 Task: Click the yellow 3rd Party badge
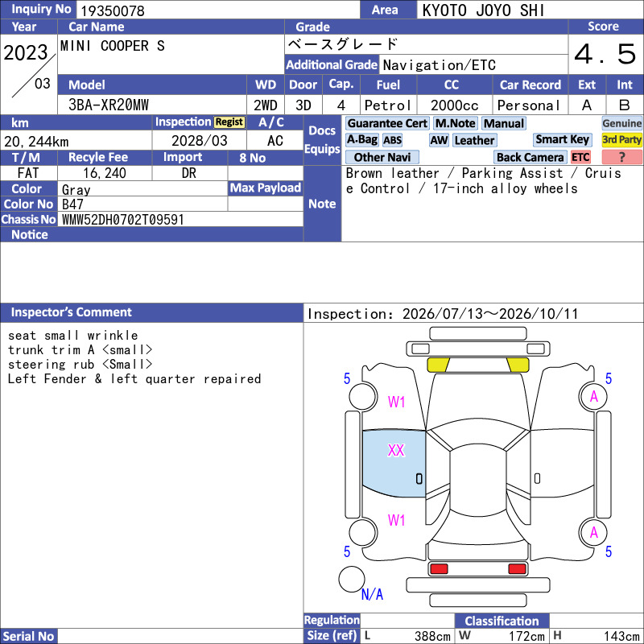(621, 140)
